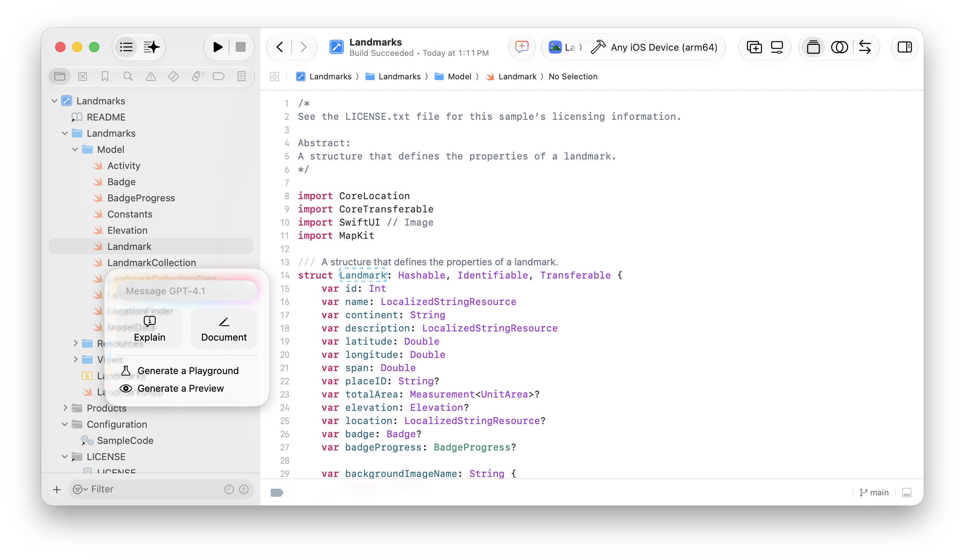Toggle the navigator list view button
Viewport: 965px width, 560px height.
tap(127, 47)
